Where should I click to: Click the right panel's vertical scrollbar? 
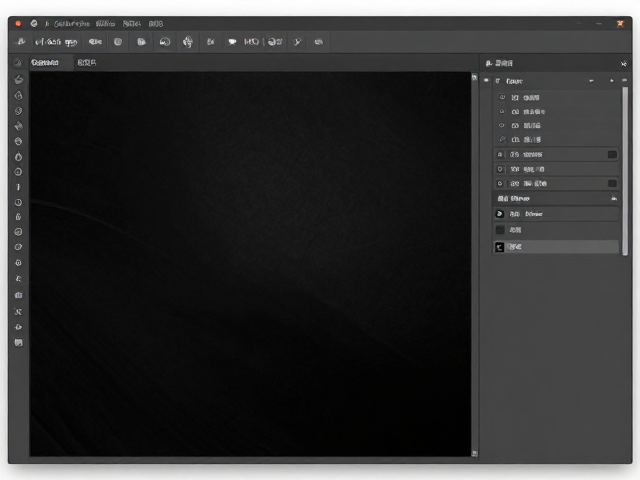click(625, 171)
